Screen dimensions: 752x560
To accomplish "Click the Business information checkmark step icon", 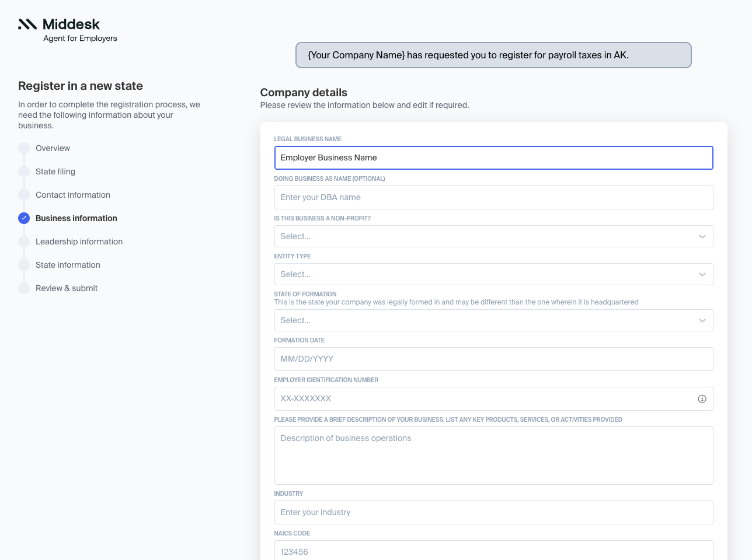I will [x=24, y=218].
